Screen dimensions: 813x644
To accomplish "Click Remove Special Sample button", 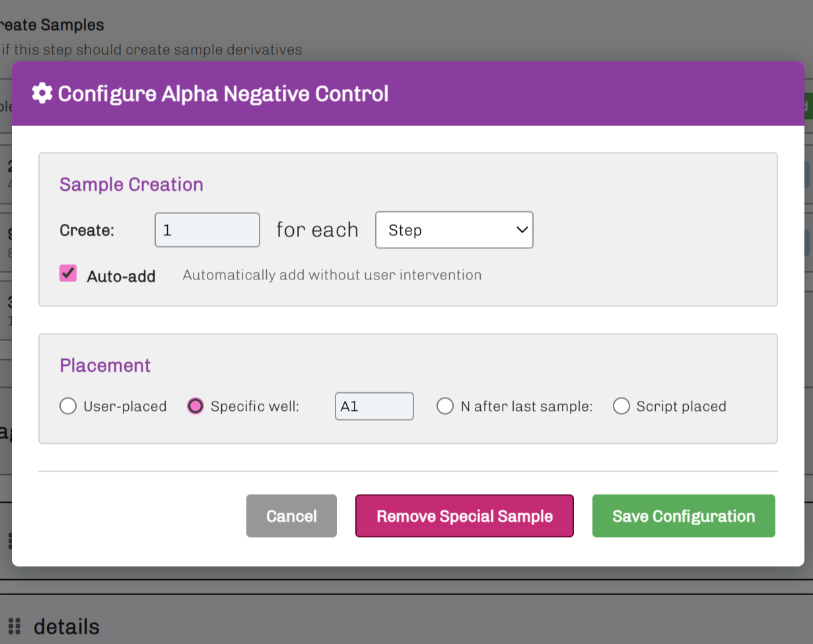I will pyautogui.click(x=464, y=516).
